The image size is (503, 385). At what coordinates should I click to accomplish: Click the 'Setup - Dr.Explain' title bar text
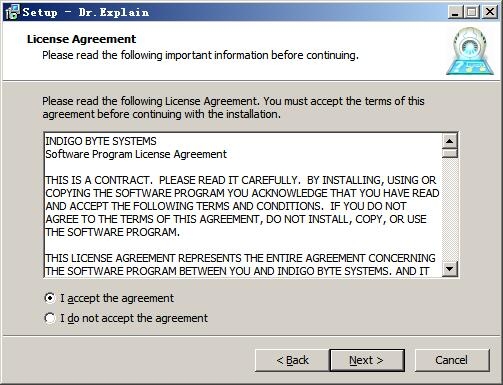pyautogui.click(x=86, y=12)
